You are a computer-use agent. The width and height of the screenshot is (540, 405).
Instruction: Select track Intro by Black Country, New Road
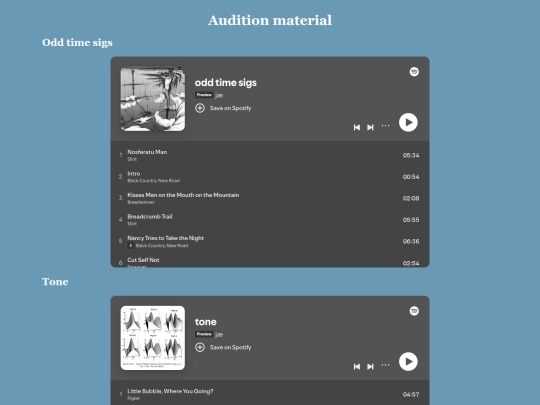click(x=270, y=177)
